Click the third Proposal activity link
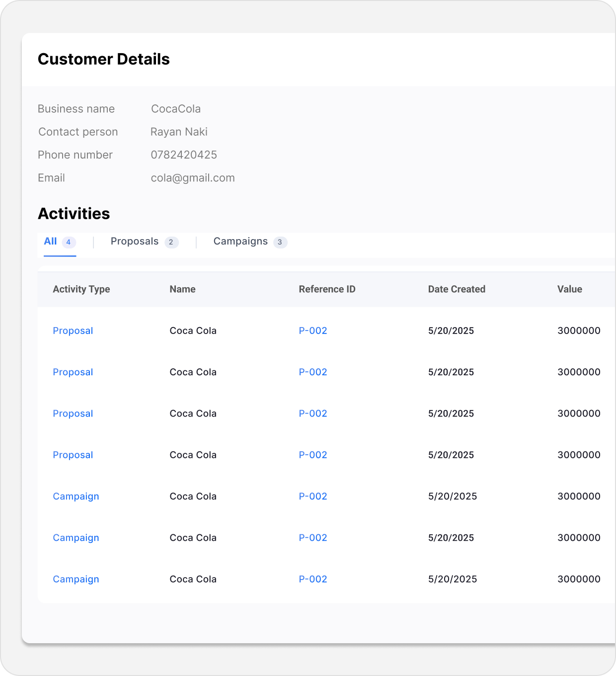Image resolution: width=616 pixels, height=676 pixels. coord(73,414)
